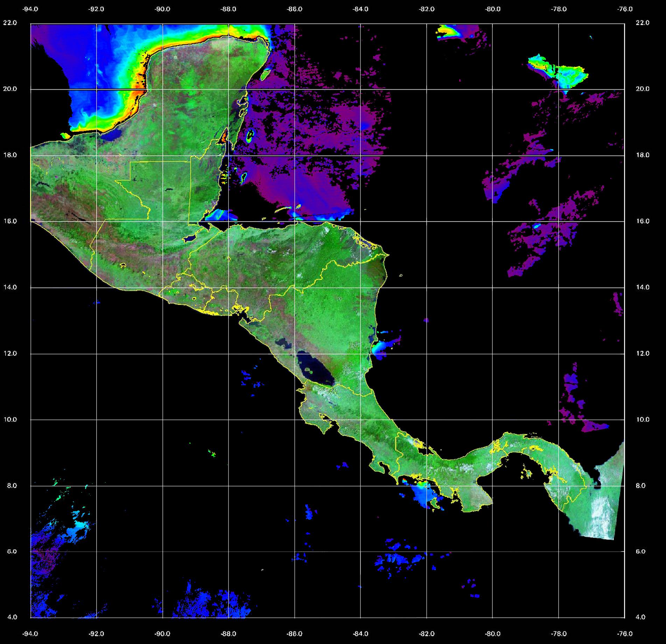Select the 12.0 label on left axis
Screen dimensions: 666x644
(x=10, y=353)
